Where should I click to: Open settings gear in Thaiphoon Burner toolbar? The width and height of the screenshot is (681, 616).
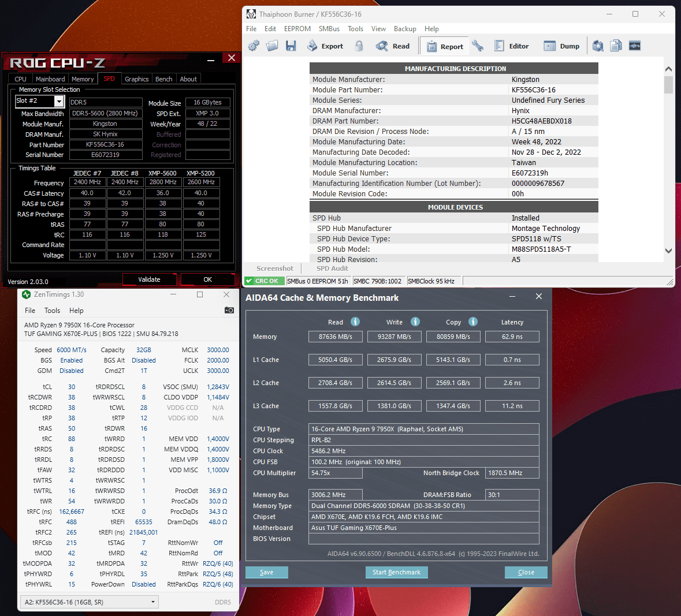(x=254, y=46)
